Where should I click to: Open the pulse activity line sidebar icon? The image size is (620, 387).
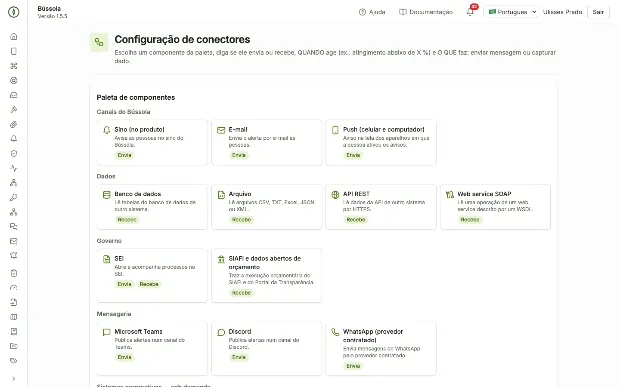pyautogui.click(x=13, y=168)
